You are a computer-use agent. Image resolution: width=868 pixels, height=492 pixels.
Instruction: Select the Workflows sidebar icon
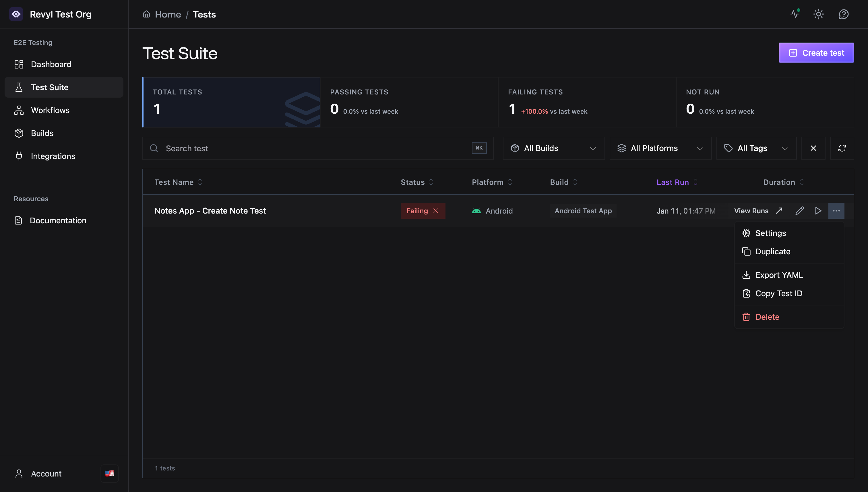click(19, 110)
